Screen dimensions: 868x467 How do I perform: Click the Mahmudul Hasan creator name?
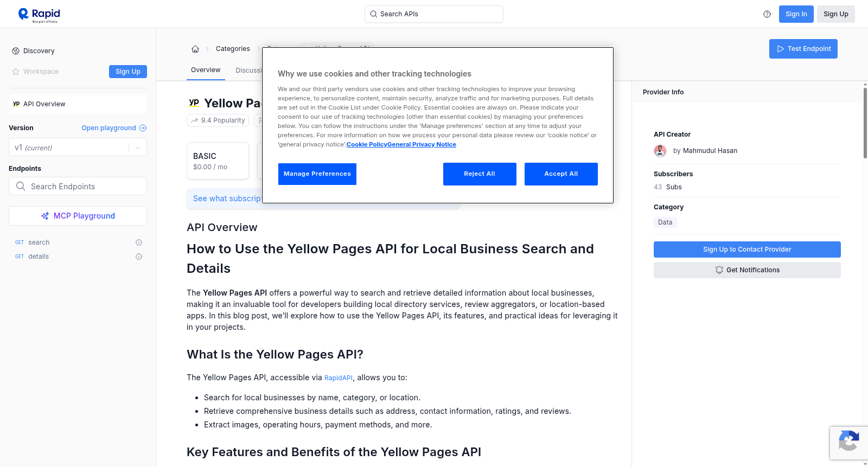pos(710,151)
